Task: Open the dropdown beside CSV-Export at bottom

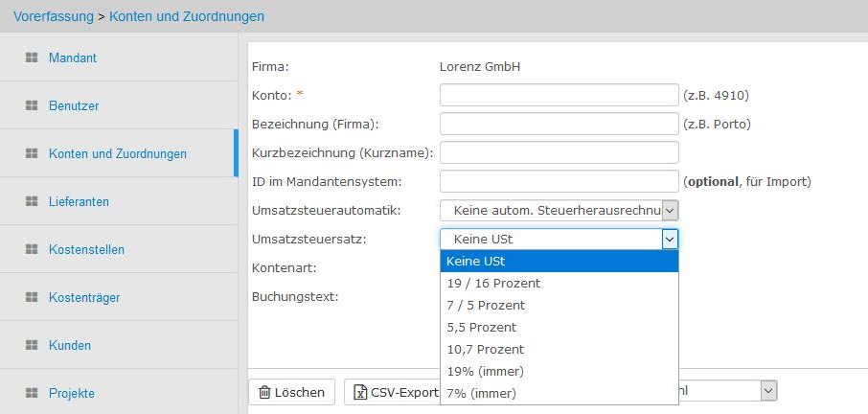Action: [727, 391]
